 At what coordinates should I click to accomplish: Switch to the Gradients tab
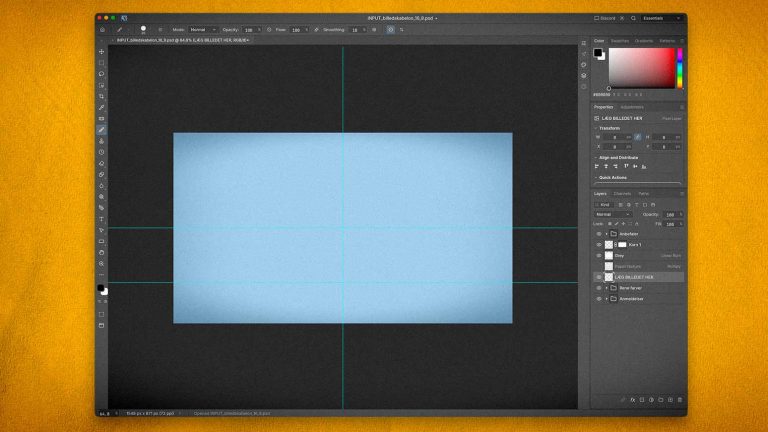[x=644, y=41]
